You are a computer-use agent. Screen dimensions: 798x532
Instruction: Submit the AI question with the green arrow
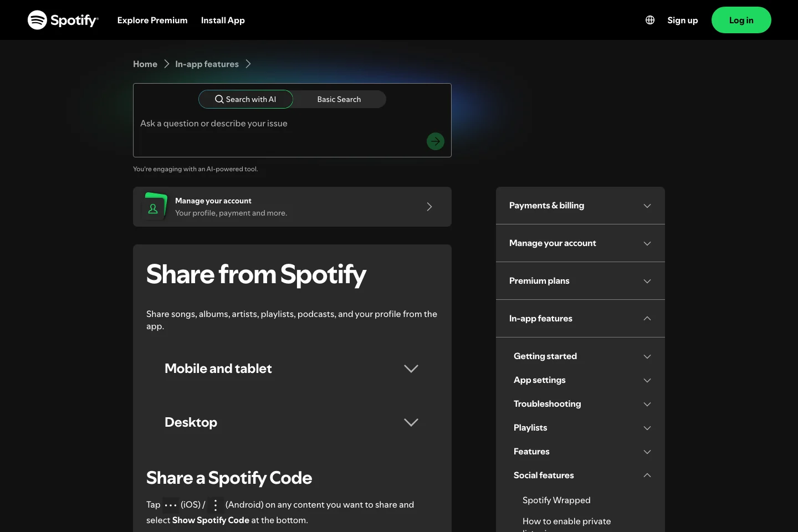(x=436, y=141)
